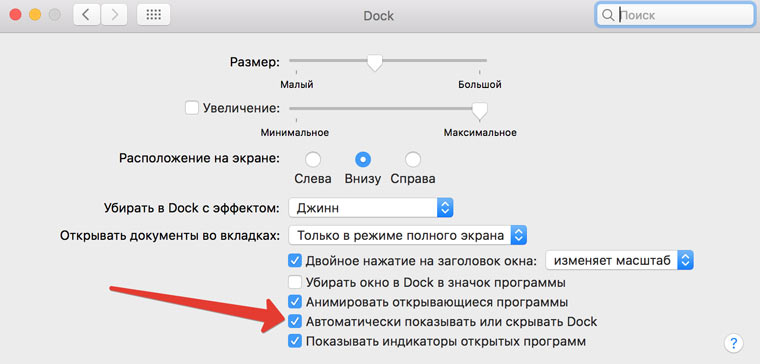Click the Увеличение slider thumb

[479, 111]
